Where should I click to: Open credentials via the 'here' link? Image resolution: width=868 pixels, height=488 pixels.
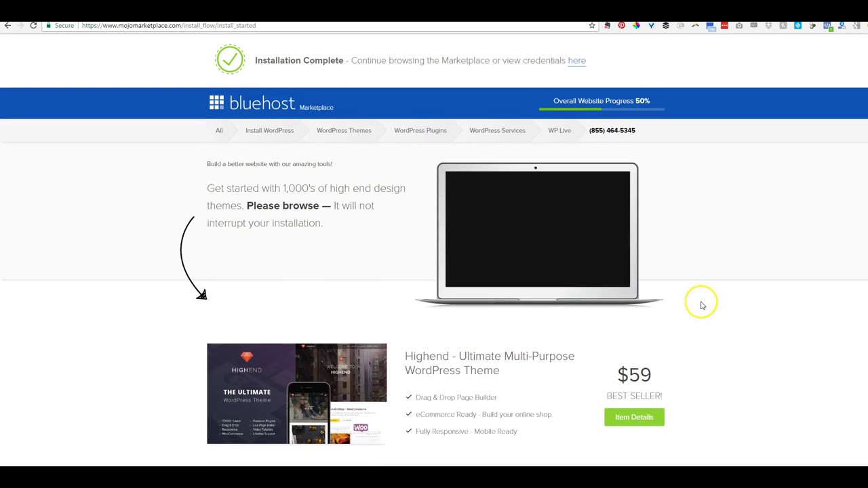(x=576, y=60)
